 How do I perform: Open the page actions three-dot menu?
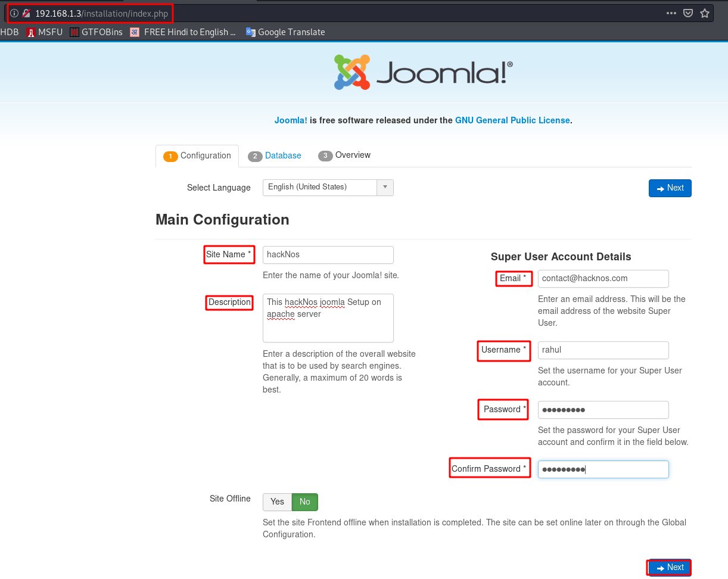coord(671,12)
